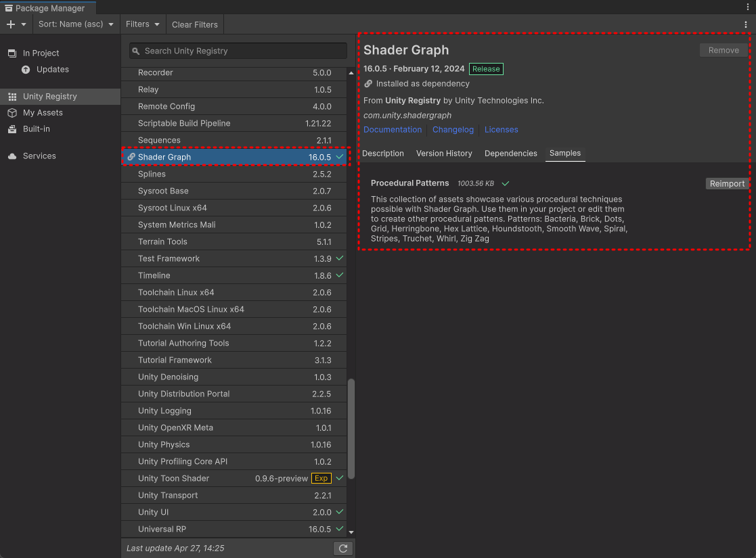
Task: Select Updates in sidebar
Action: (x=60, y=70)
